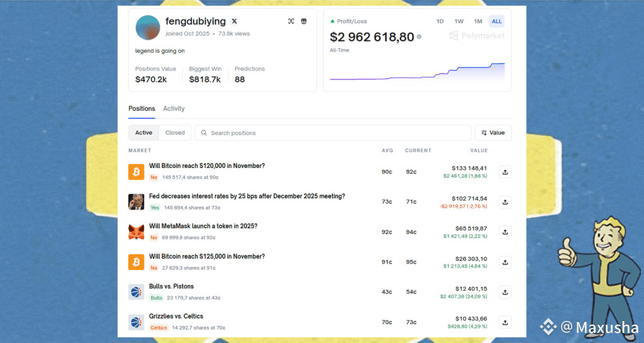Click the X (Twitter) icon next to fengdubiying
Image resolution: width=644 pixels, height=343 pixels.
coord(235,21)
